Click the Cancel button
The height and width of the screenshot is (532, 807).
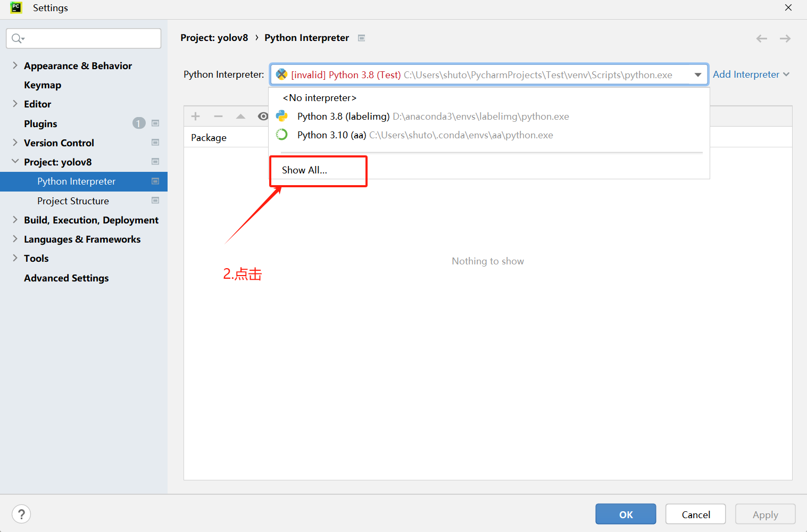click(695, 514)
